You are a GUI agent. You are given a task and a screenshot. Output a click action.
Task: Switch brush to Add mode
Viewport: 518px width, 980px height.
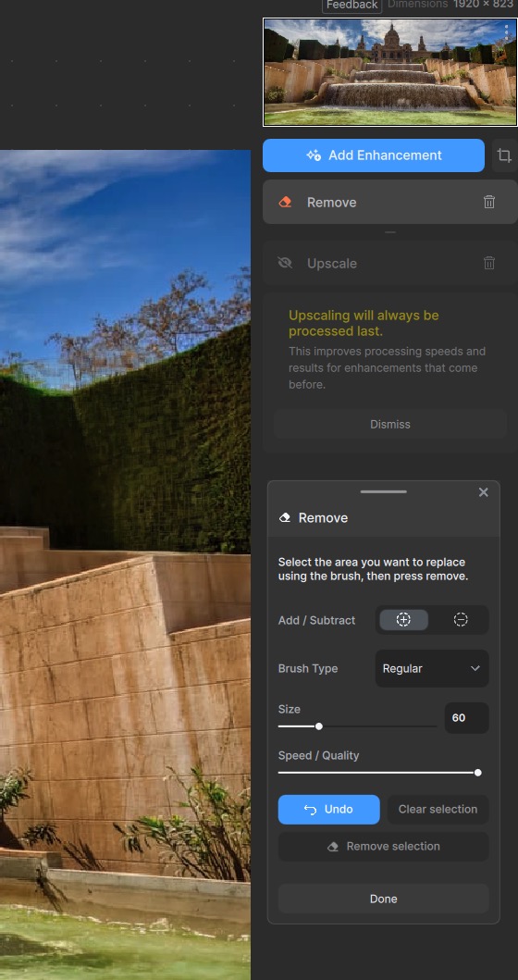tap(403, 620)
